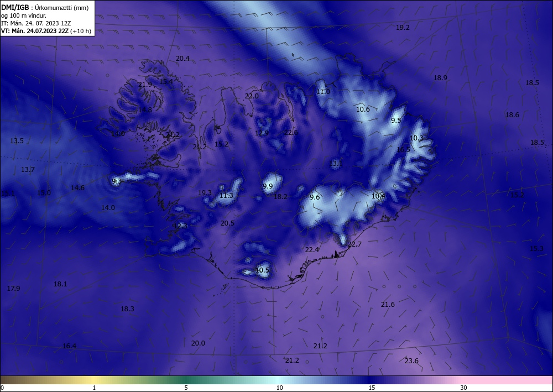Click the 9.6 value over Vatnajökull
Screen dimensions: 553x392
(x=315, y=197)
